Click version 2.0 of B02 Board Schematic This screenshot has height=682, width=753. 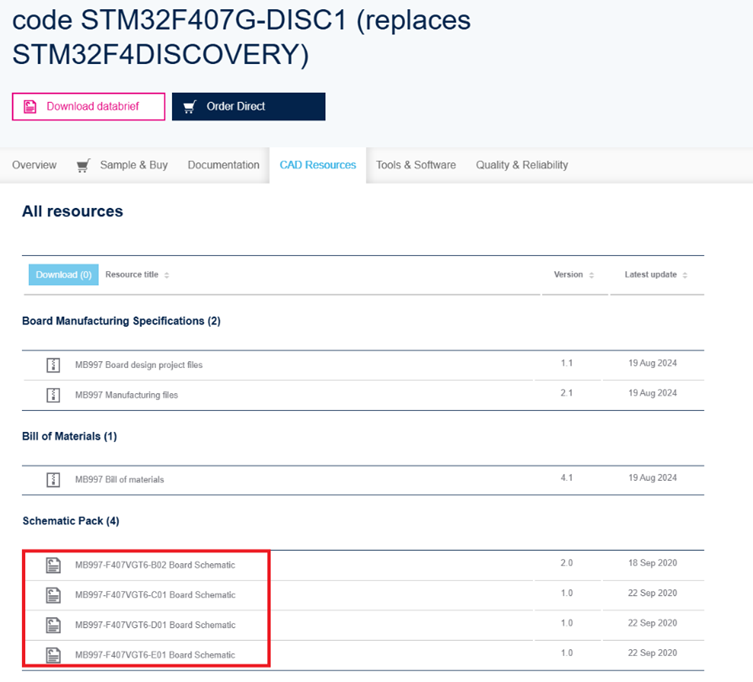coord(567,563)
